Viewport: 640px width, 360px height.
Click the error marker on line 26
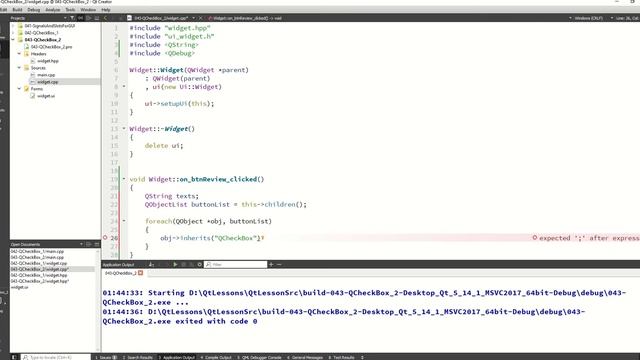point(105,238)
